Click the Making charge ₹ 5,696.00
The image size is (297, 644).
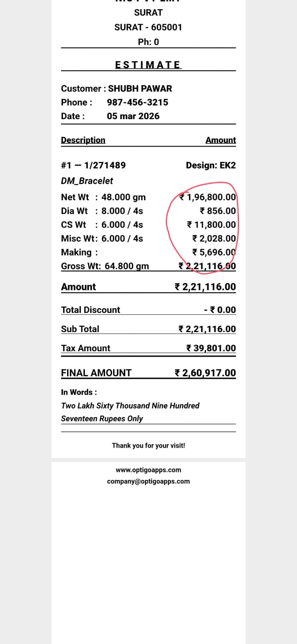pos(214,252)
